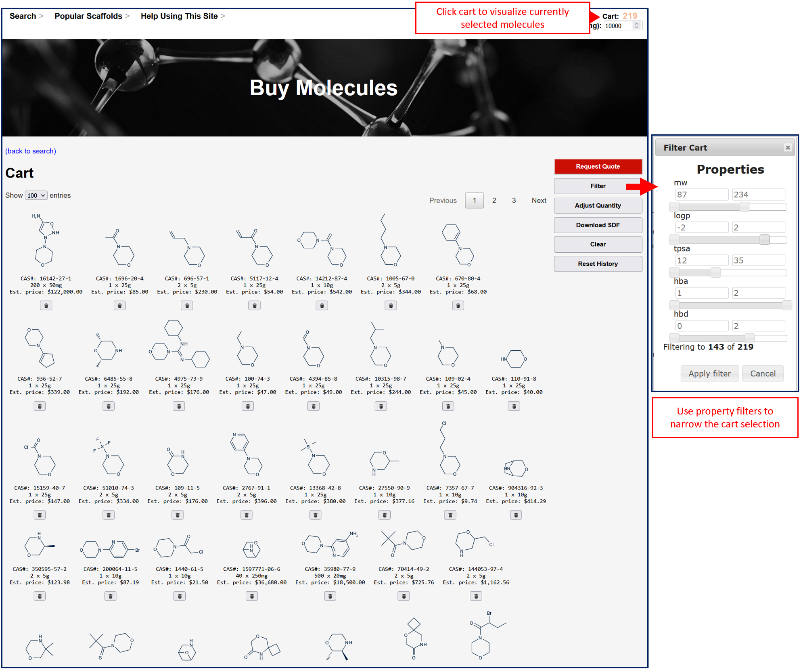Delete CAS 904316-92-3 entry
This screenshot has height=672, width=801.
coord(516,515)
